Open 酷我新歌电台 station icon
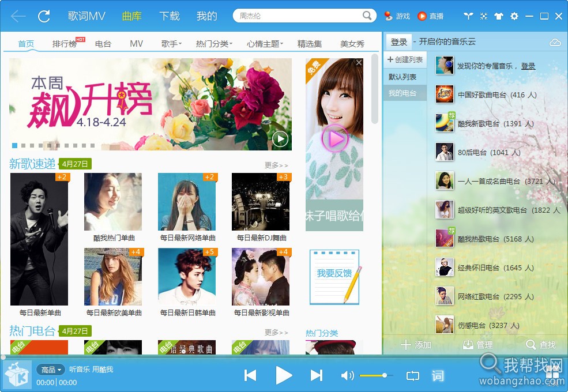Viewport: 568px width, 392px height. point(445,123)
